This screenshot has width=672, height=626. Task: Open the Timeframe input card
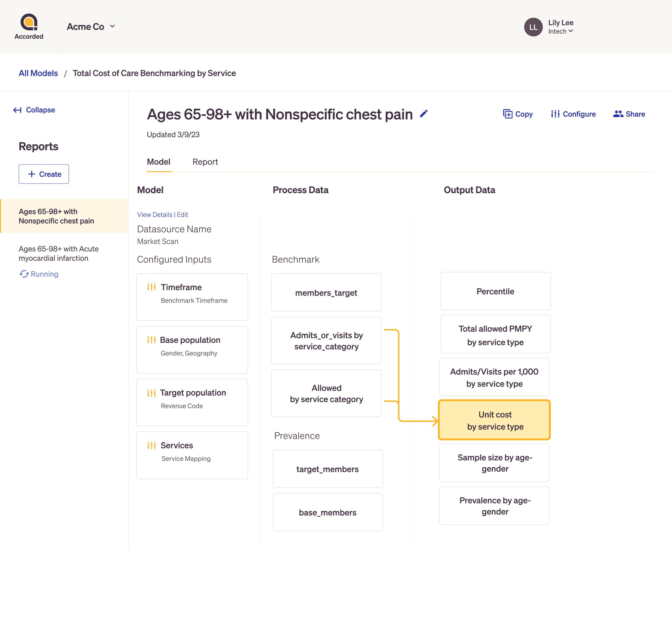192,297
